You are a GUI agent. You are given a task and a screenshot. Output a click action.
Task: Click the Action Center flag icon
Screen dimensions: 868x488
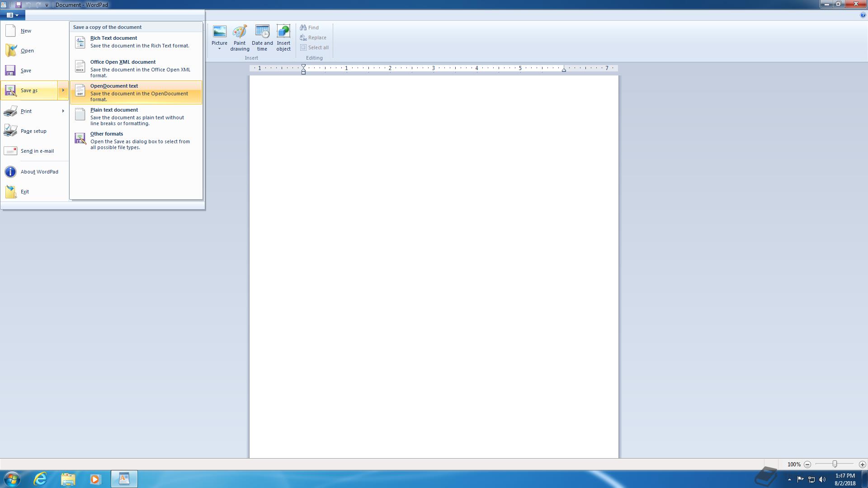click(800, 479)
